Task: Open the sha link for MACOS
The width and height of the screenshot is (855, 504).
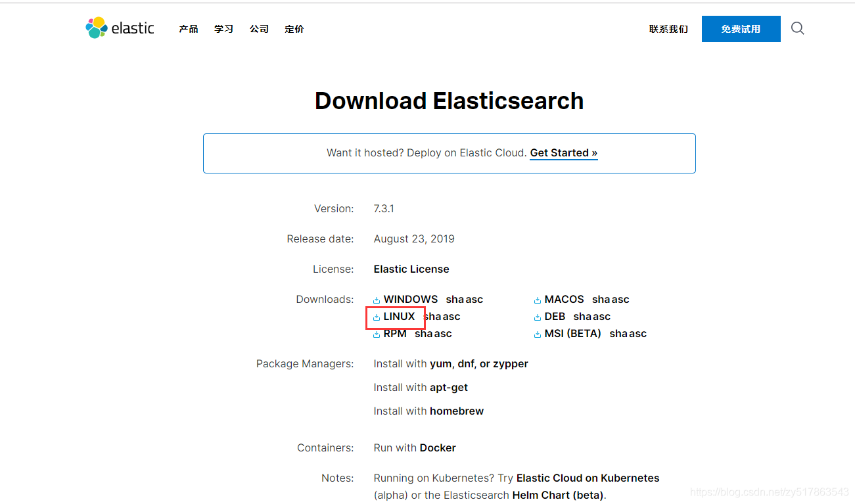Action: [601, 299]
